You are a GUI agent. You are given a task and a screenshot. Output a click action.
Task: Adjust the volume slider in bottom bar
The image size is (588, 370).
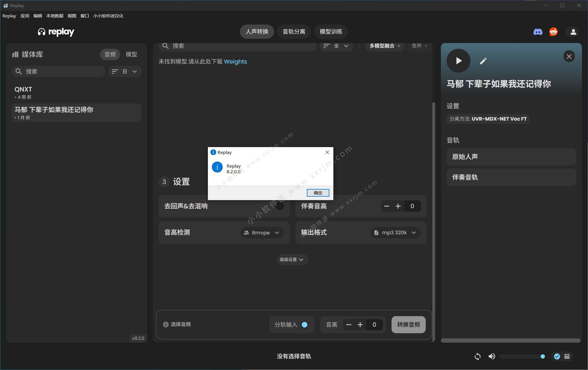522,356
